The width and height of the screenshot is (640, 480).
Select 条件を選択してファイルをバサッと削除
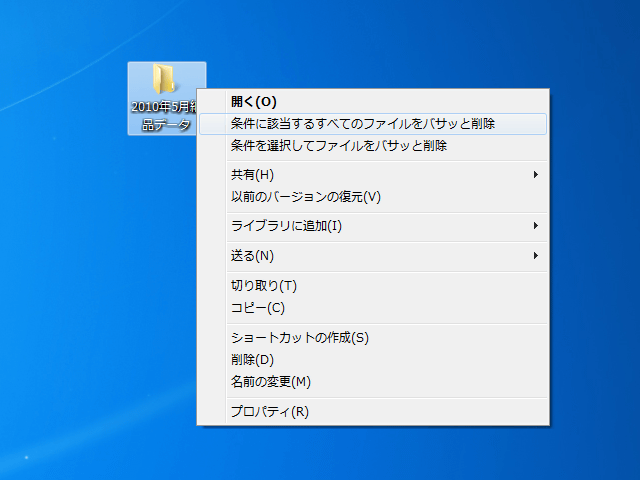(x=373, y=146)
